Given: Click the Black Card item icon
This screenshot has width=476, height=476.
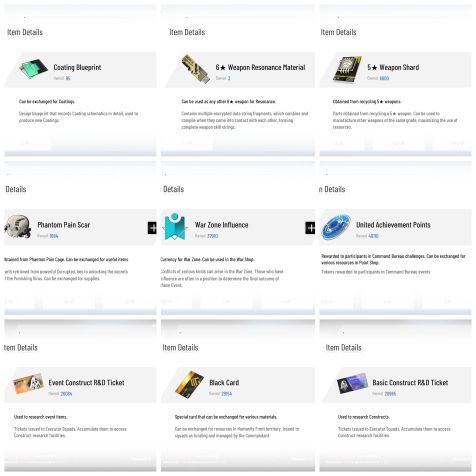Looking at the screenshot, I should click(189, 384).
